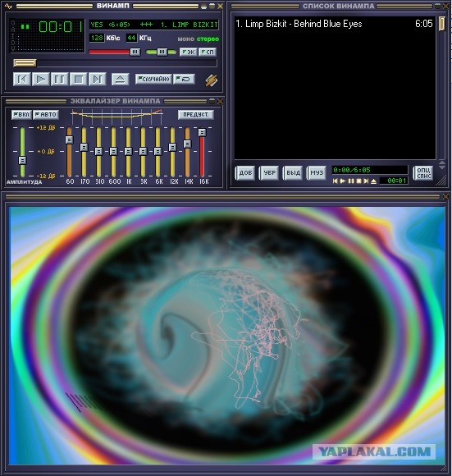Toggle repeat mode button

[184, 80]
